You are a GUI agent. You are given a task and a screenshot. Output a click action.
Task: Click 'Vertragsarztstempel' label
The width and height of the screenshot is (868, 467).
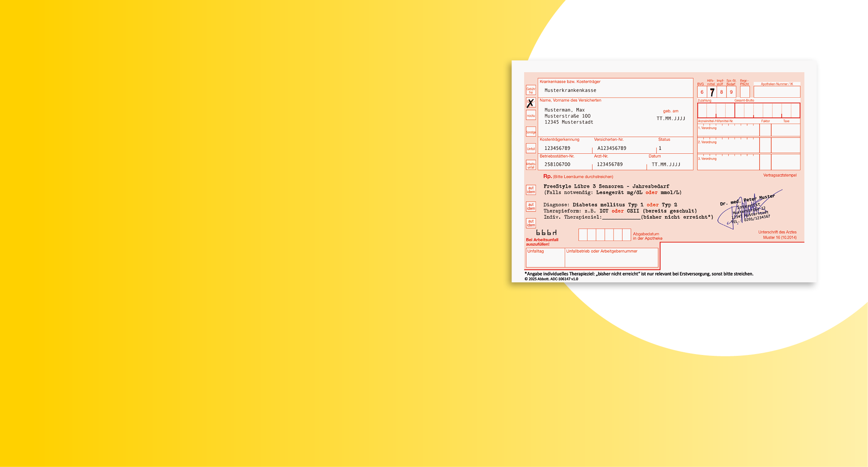tap(780, 175)
